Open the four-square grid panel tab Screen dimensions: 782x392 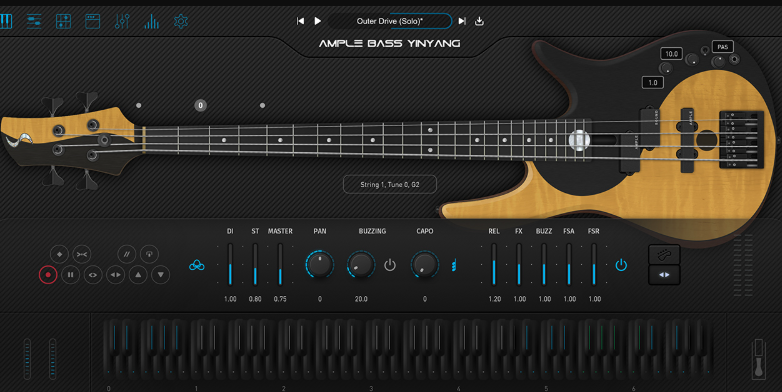click(x=63, y=21)
